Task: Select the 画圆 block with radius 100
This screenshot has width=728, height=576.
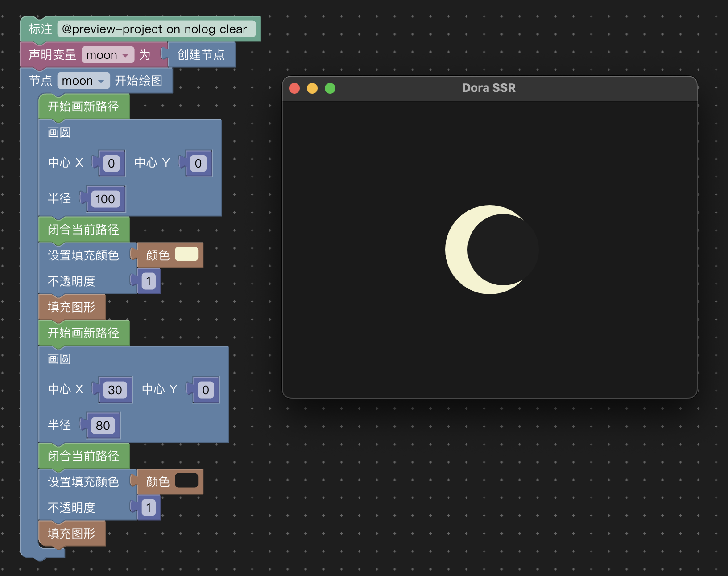Action: (x=59, y=133)
